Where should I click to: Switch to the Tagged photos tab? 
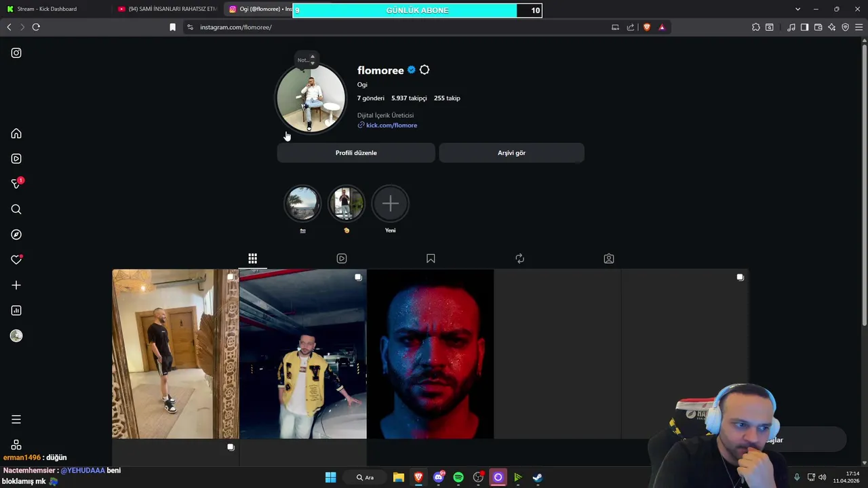[x=609, y=258]
